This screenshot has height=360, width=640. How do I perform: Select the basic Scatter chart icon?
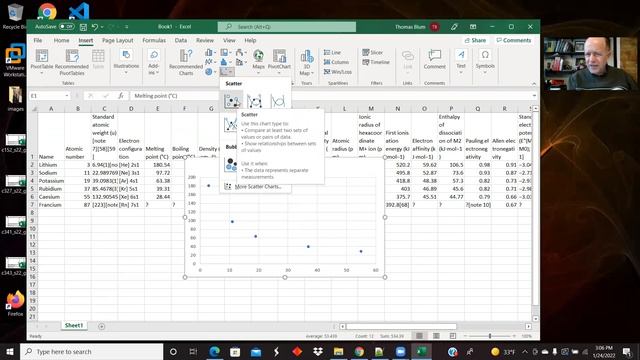point(232,101)
